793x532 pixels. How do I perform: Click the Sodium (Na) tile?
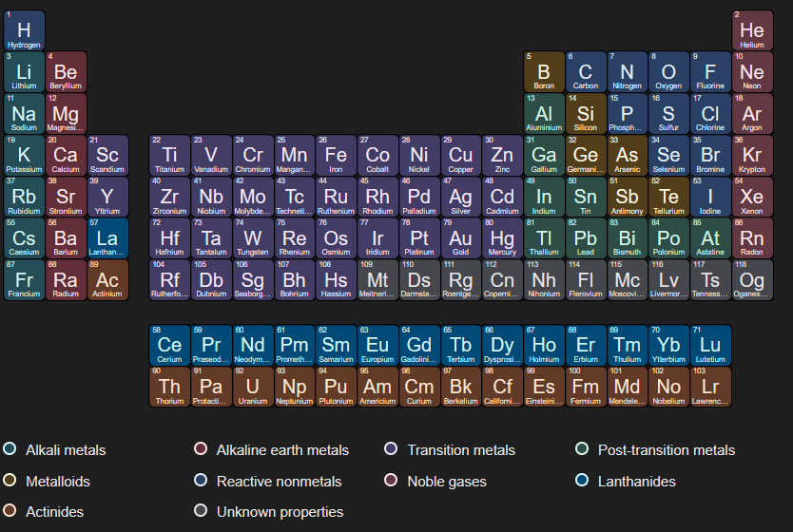click(25, 114)
